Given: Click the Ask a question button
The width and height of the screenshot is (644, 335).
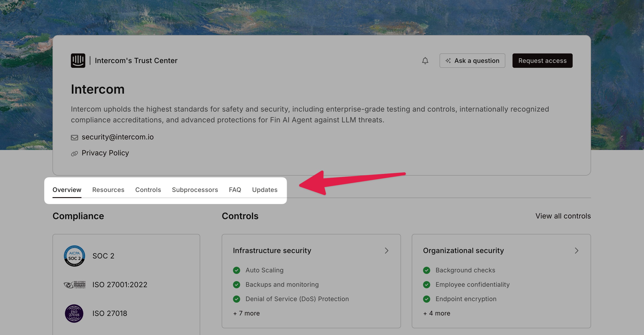Looking at the screenshot, I should point(472,61).
